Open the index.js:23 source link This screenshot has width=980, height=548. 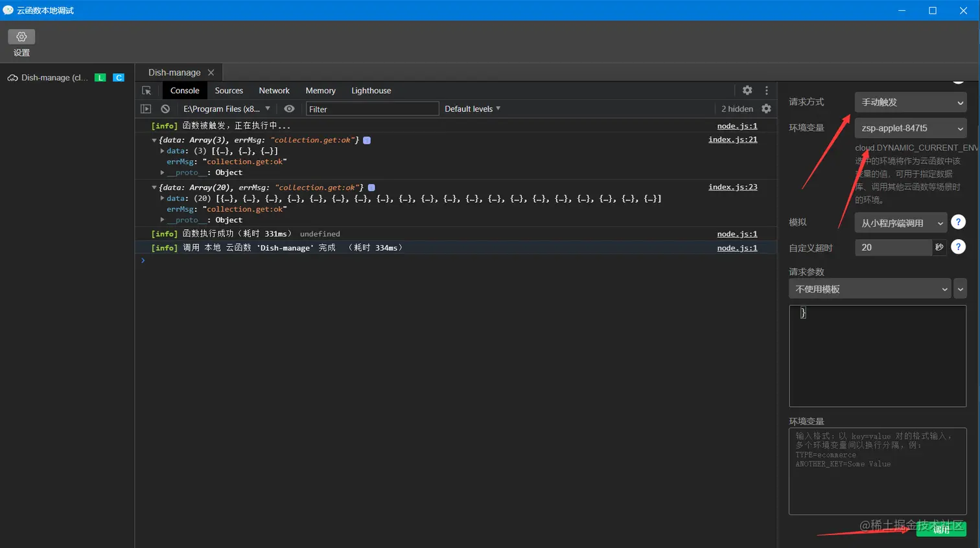point(732,187)
